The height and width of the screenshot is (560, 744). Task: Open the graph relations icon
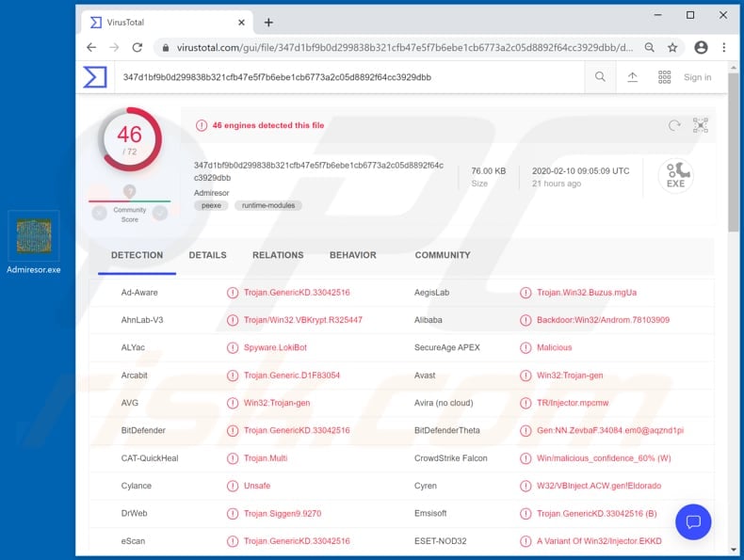701,125
